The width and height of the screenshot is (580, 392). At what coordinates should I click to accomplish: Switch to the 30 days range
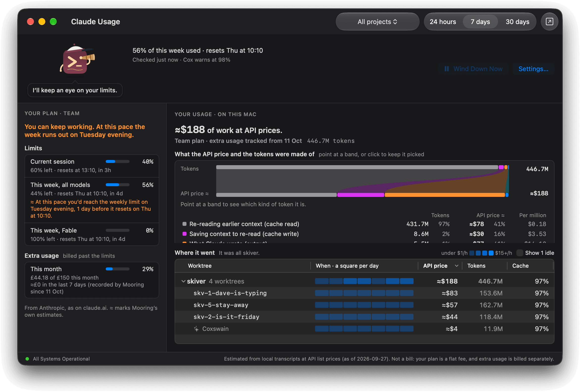click(x=517, y=22)
